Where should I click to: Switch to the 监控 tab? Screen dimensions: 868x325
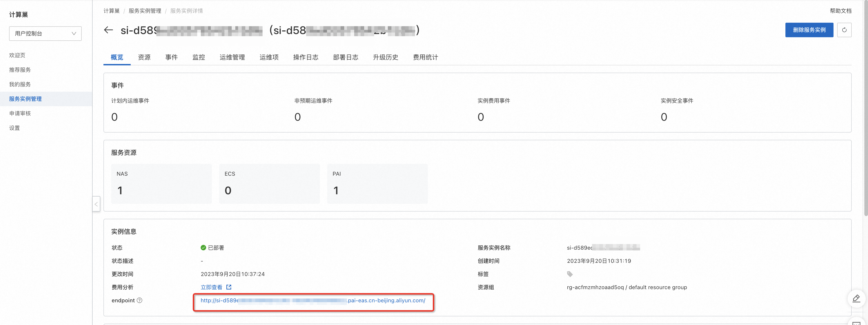199,57
